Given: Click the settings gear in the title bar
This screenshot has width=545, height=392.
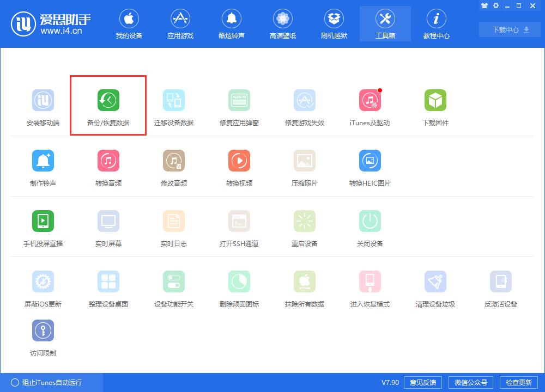Looking at the screenshot, I should (x=495, y=5).
